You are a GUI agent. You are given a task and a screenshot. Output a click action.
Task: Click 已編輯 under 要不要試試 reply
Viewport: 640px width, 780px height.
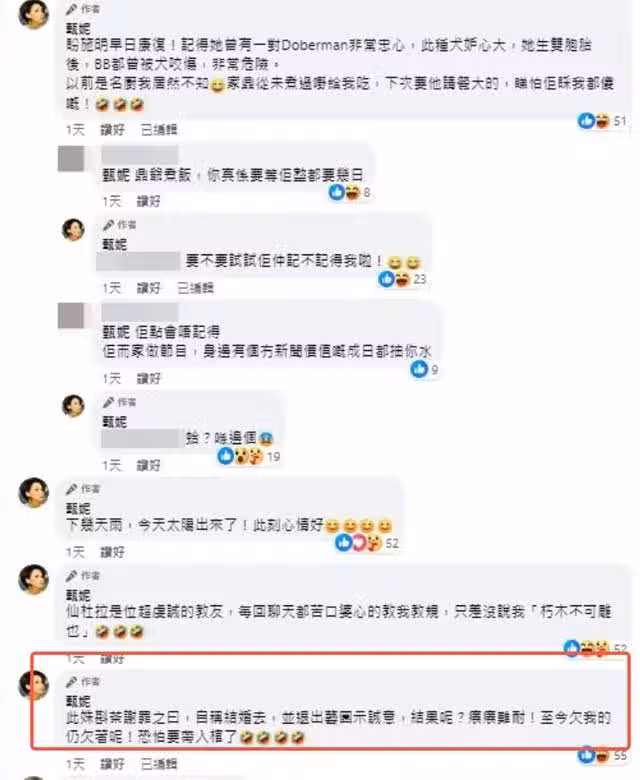(195, 288)
